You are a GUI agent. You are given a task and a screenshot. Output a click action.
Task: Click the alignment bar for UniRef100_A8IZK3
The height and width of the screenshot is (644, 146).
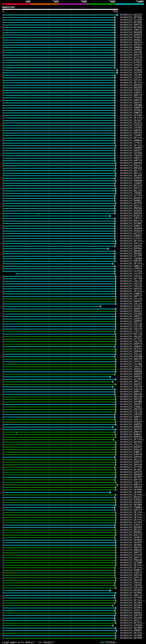pos(60,15)
